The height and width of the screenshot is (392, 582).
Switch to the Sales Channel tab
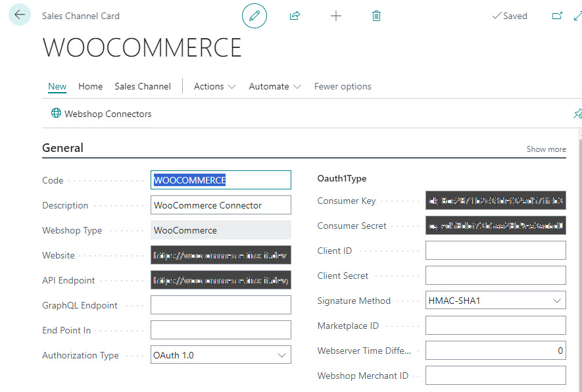pos(143,87)
